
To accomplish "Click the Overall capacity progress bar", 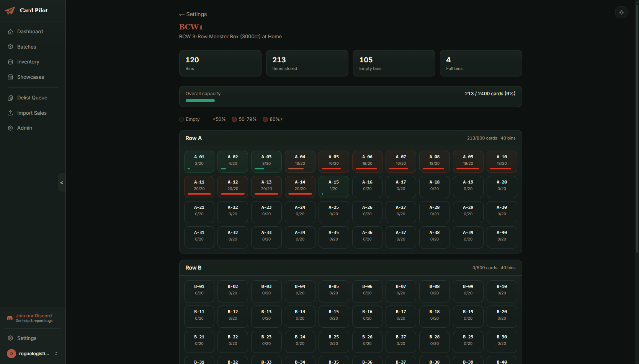I will [x=200, y=101].
